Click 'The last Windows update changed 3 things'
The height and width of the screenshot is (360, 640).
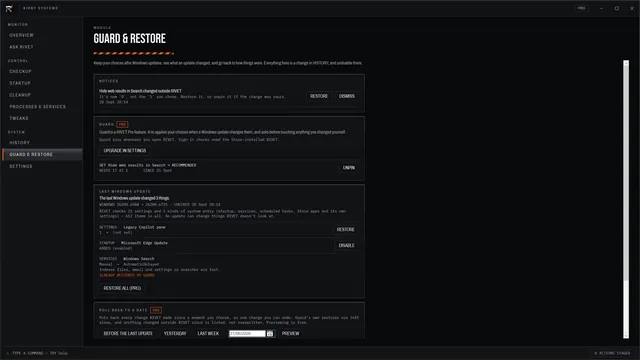(134, 198)
